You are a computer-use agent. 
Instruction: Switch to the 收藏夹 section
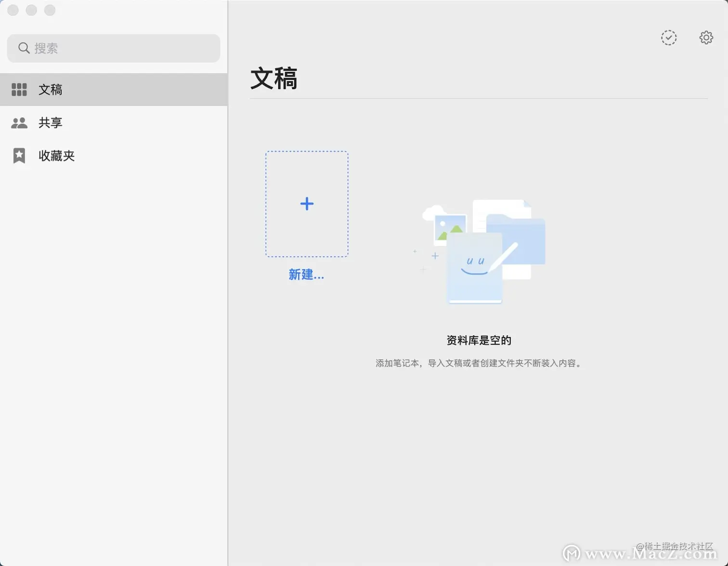coord(56,155)
